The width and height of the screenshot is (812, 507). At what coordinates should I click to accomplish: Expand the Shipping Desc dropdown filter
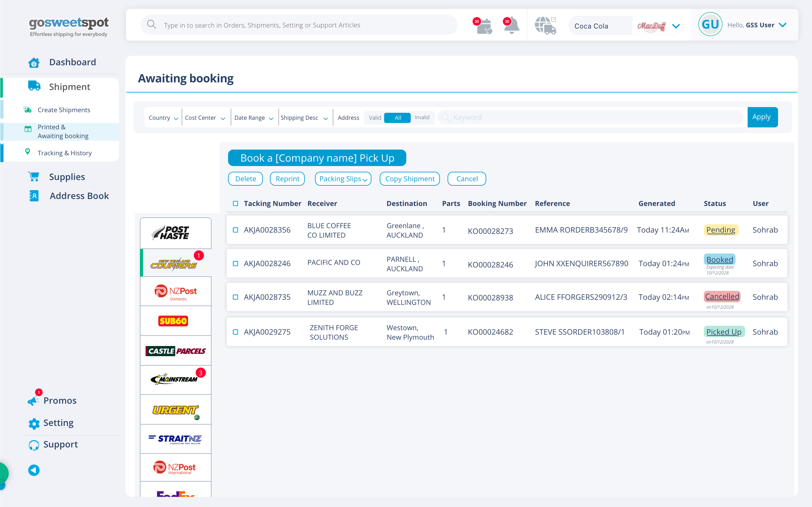tap(304, 117)
